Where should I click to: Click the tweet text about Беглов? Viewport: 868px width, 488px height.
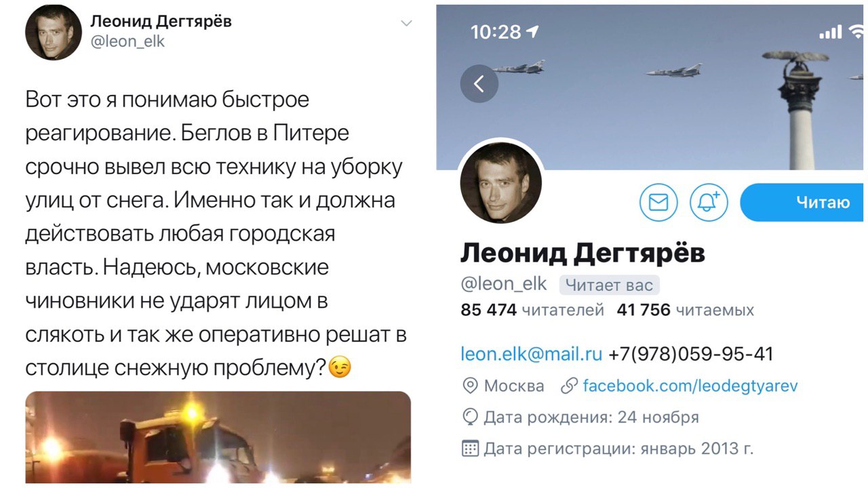[216, 233]
